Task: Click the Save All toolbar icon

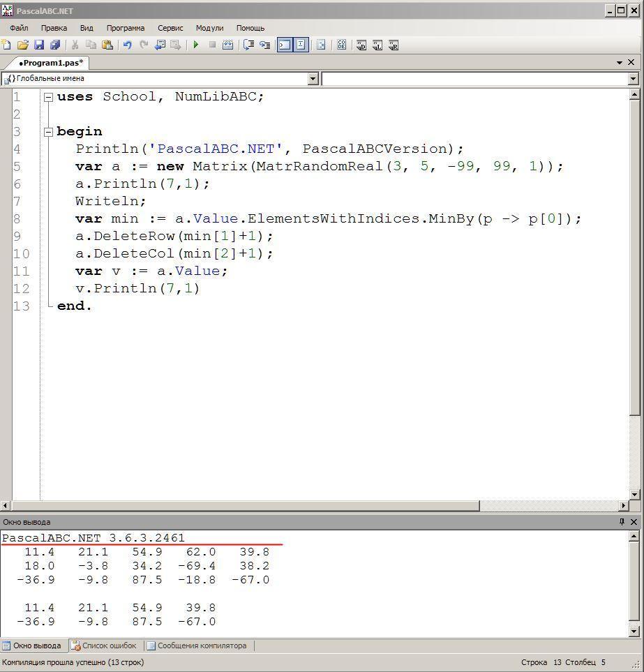Action: [55, 45]
